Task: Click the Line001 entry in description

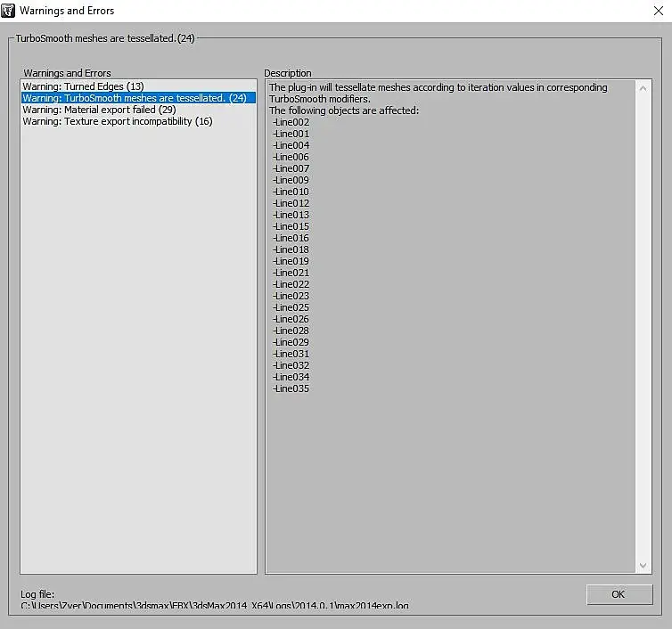Action: (x=291, y=134)
